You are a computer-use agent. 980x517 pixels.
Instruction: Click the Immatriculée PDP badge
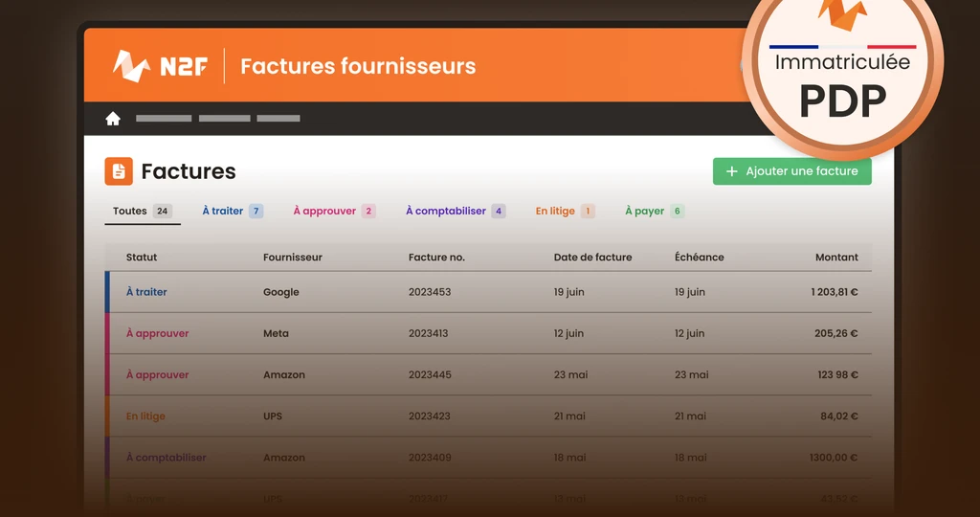[842, 77]
